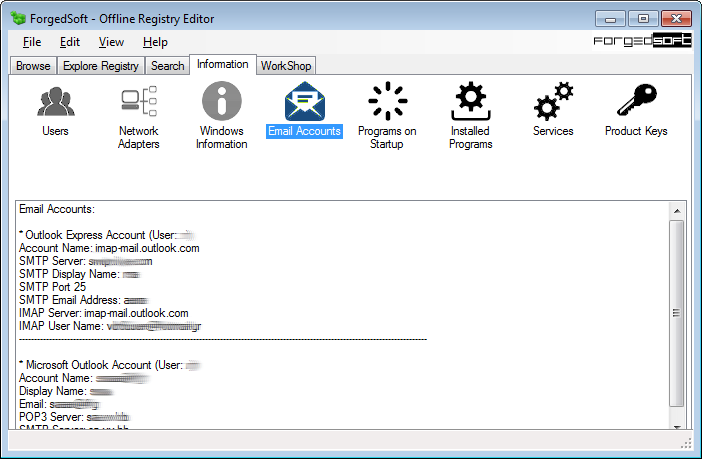Click the scrollbar up arrow
This screenshot has height=459, width=702.
(677, 210)
